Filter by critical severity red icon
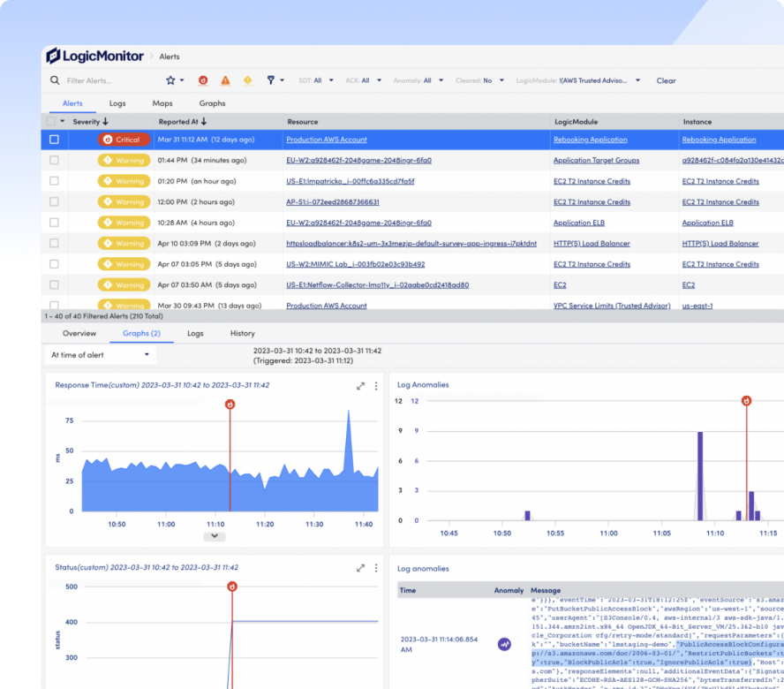The height and width of the screenshot is (689, 784). pyautogui.click(x=203, y=80)
